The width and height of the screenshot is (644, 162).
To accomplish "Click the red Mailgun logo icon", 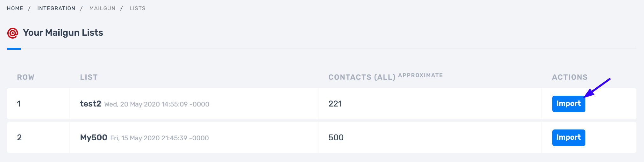I will (x=13, y=33).
